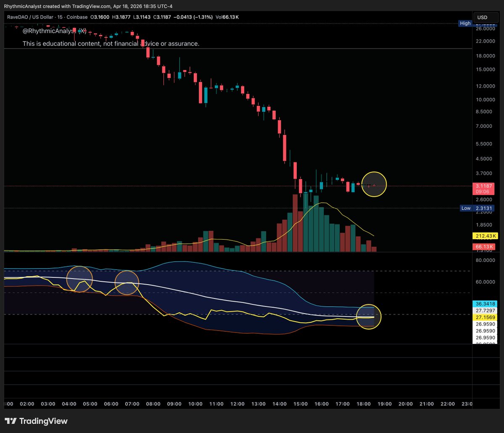504x433 pixels.
Task: Select the open value O3.1600 in legend
Action: tap(100, 17)
